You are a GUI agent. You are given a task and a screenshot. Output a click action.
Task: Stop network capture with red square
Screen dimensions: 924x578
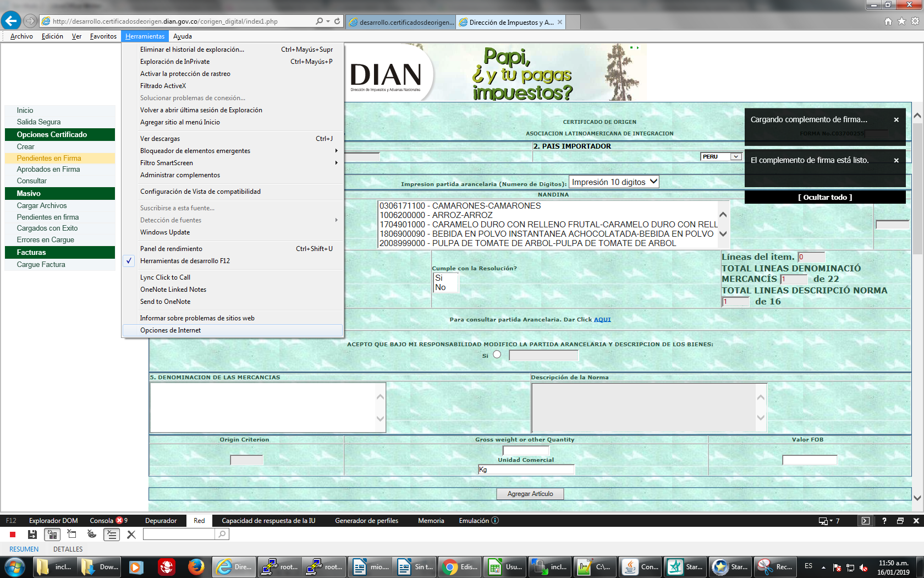(12, 535)
